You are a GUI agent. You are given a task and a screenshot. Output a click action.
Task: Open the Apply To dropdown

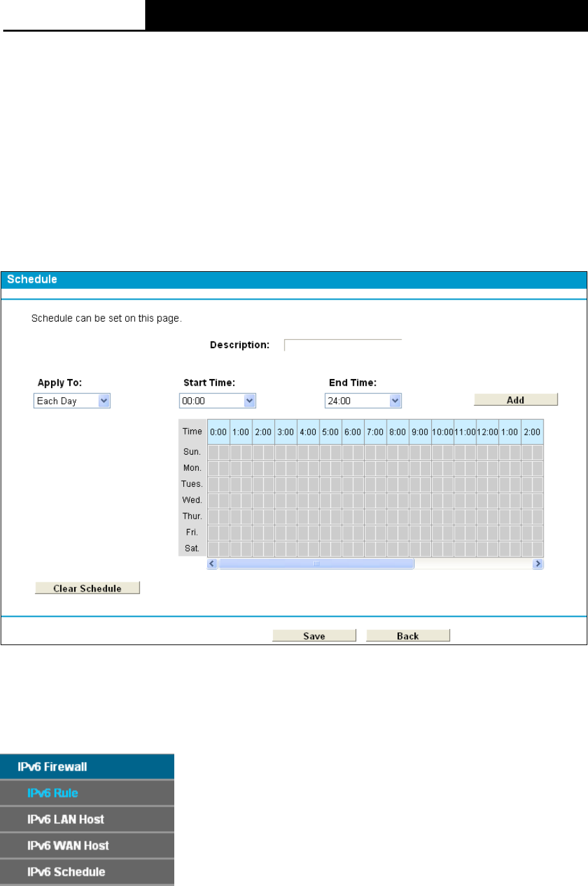[x=72, y=401]
